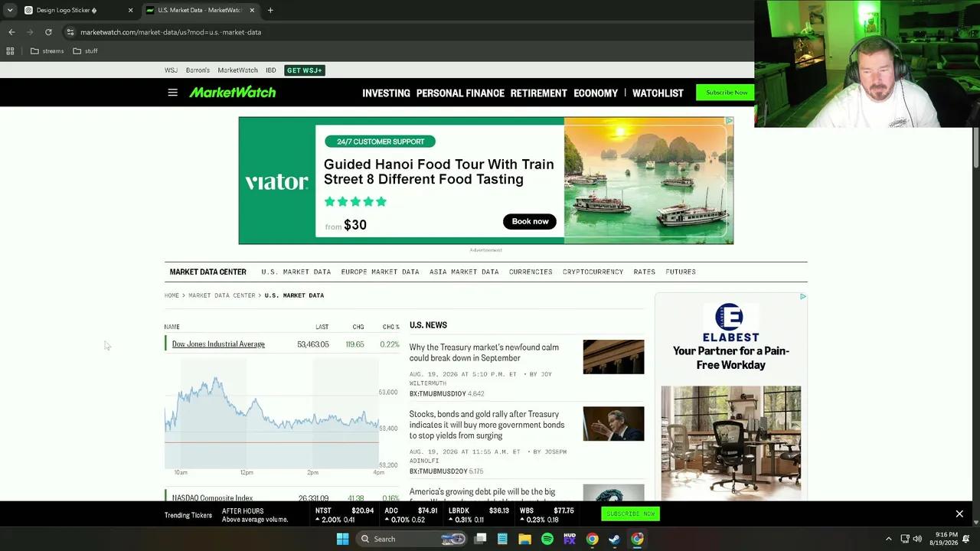Close the Design Logo Sticker tab
The image size is (980, 551).
[130, 10]
